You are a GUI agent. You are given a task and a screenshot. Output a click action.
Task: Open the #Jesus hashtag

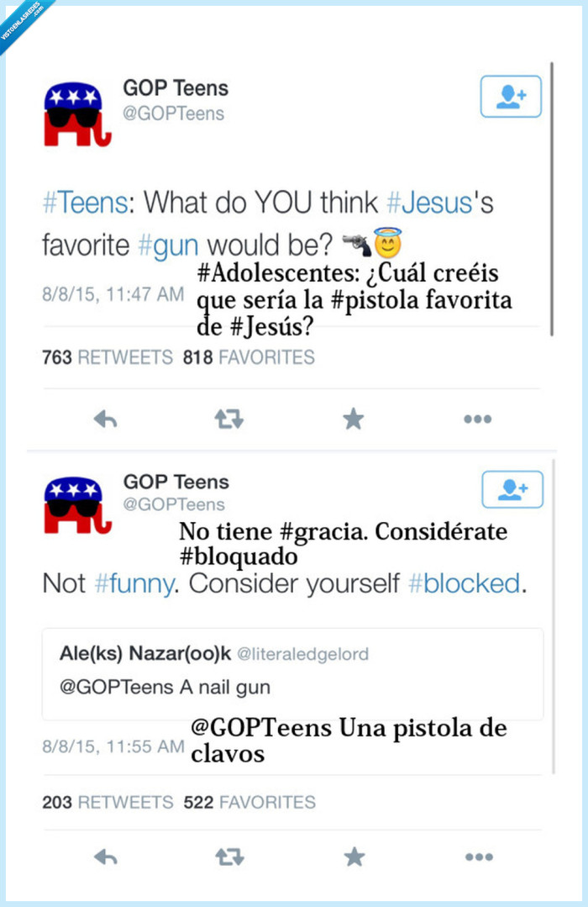point(430,202)
